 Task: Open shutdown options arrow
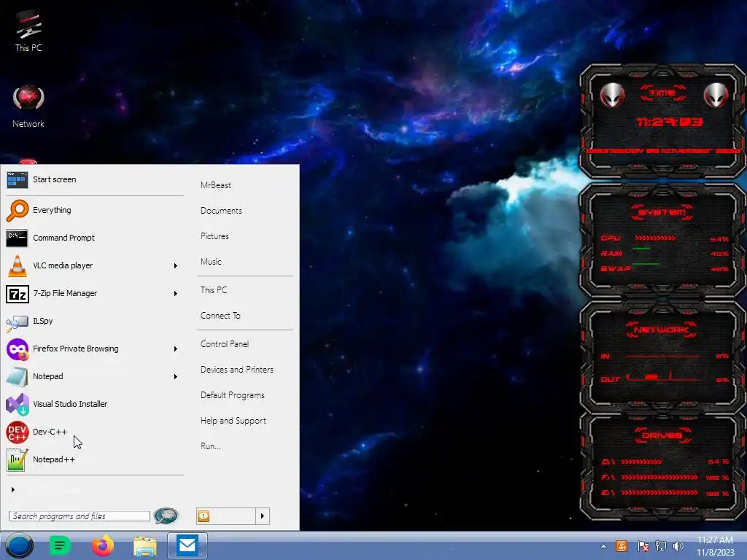[263, 516]
